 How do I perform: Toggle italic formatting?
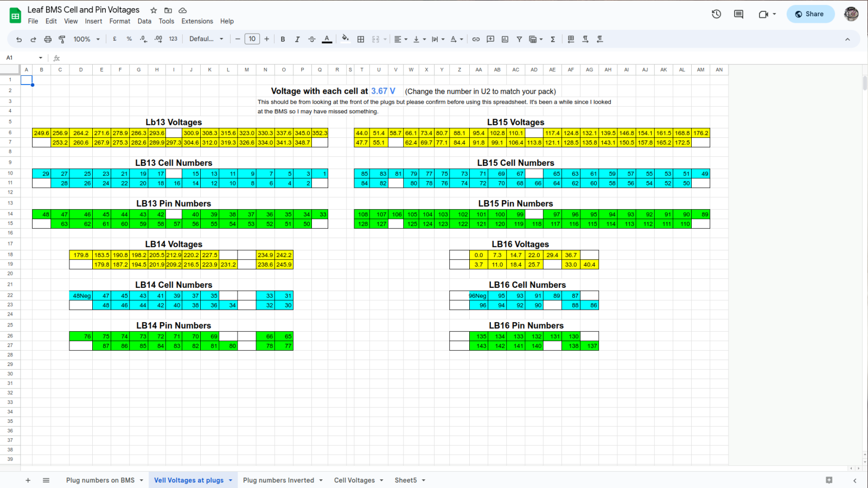click(297, 39)
